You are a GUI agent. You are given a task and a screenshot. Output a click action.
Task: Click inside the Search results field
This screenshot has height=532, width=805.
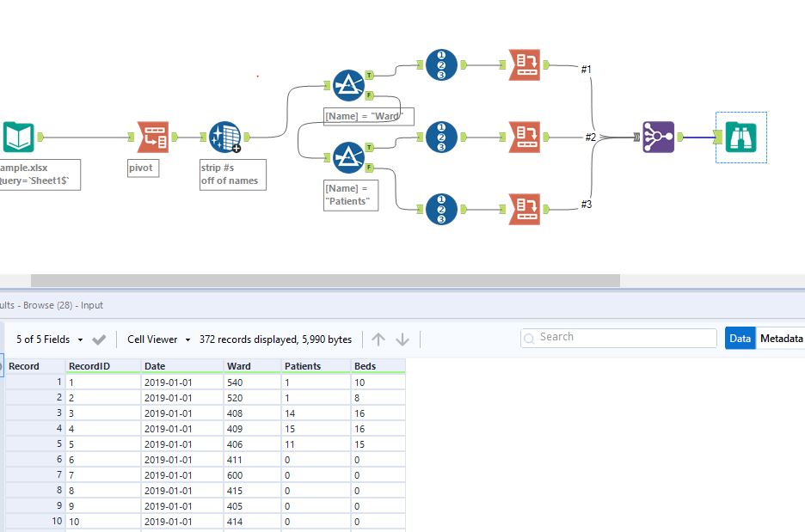pos(618,337)
